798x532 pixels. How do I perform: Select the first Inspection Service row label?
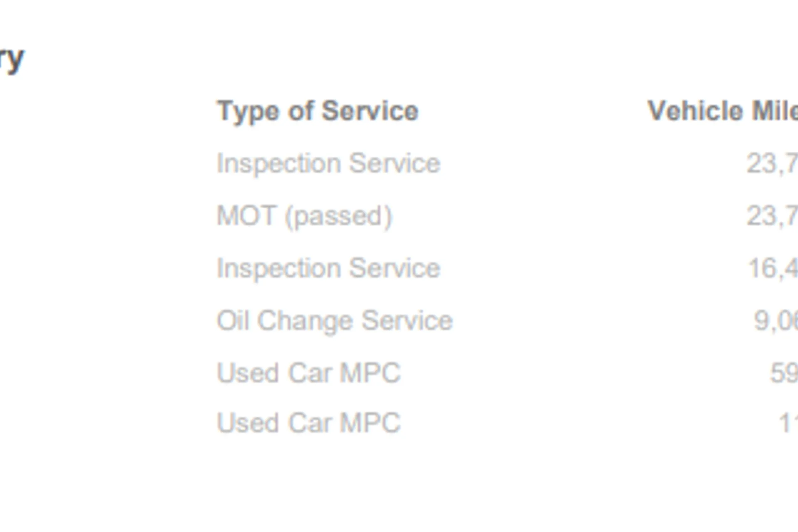328,163
